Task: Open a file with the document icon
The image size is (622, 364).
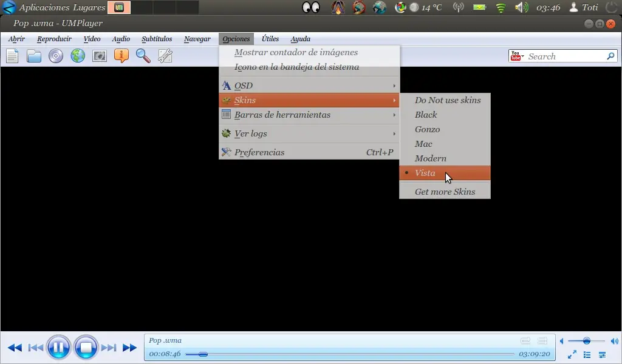Action: 12,56
